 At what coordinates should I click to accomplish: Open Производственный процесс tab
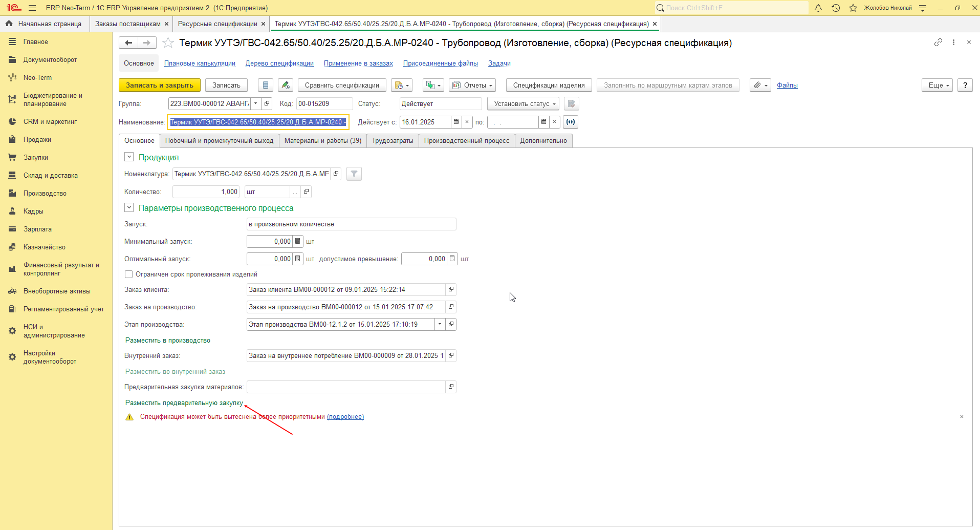coord(467,141)
